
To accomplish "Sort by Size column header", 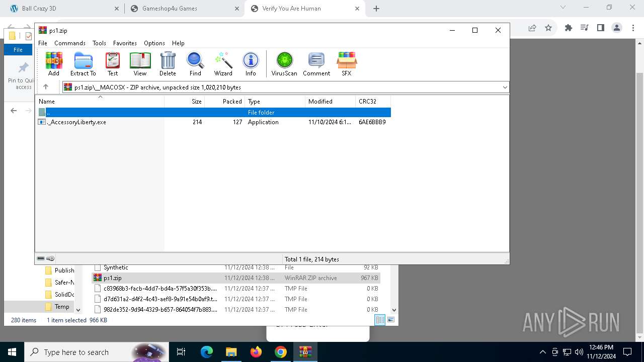I will 184,101.
